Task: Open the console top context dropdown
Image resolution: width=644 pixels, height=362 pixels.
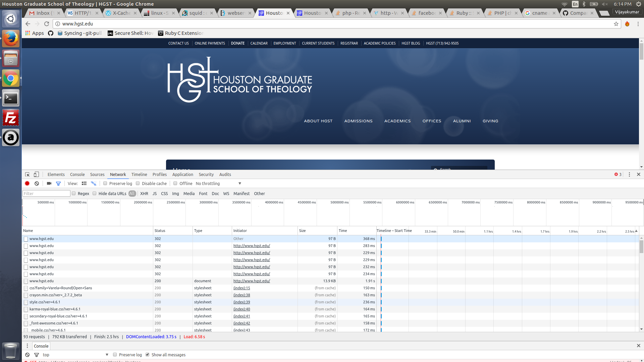Action: point(75,355)
